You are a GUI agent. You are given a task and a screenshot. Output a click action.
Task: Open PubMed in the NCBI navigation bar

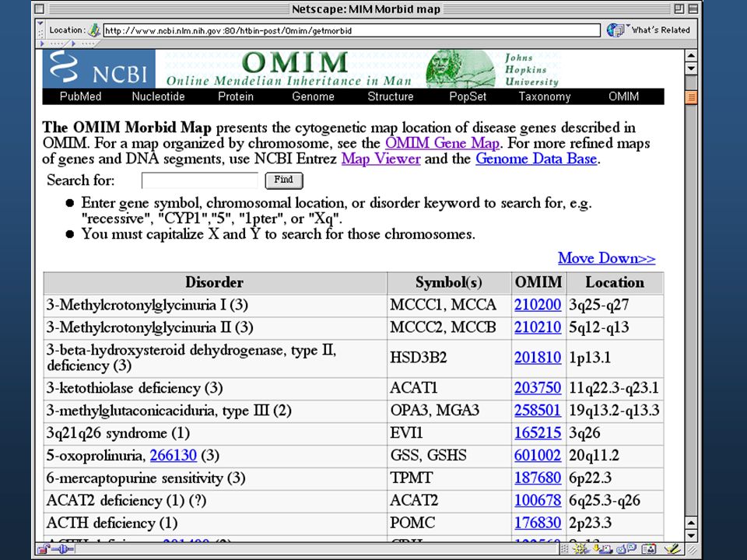click(80, 96)
